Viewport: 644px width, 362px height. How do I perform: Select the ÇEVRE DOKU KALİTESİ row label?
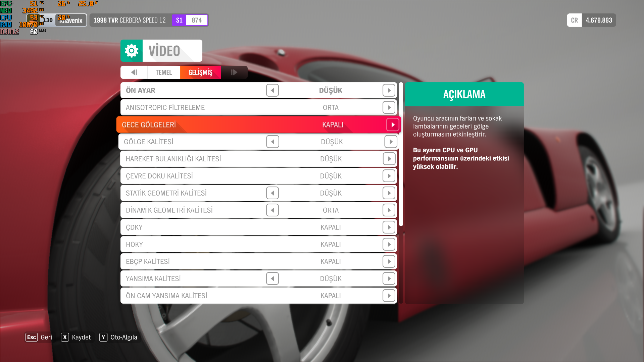click(x=159, y=176)
